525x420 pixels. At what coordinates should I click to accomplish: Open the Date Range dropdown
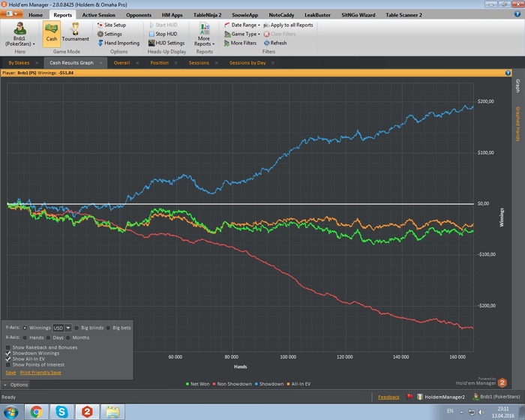point(242,25)
